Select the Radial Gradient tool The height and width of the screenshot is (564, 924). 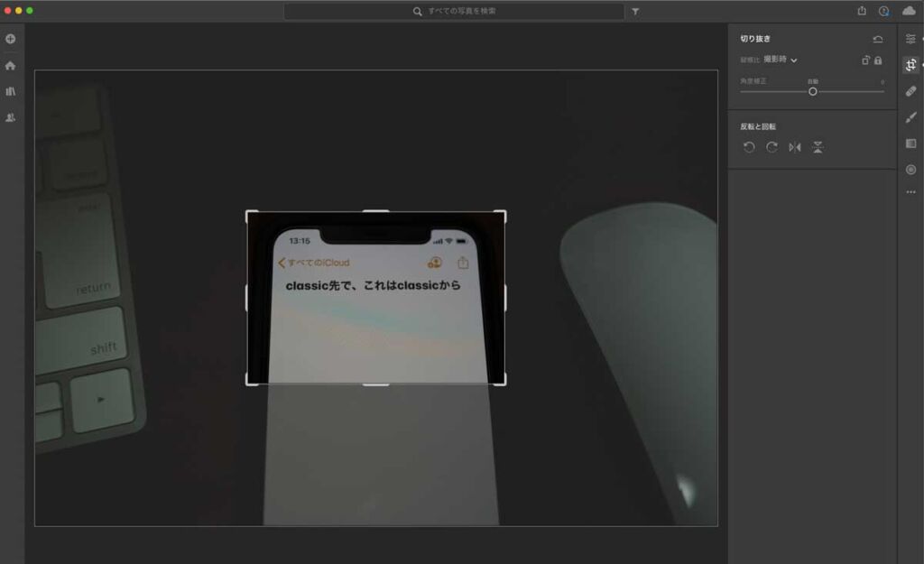tap(911, 170)
